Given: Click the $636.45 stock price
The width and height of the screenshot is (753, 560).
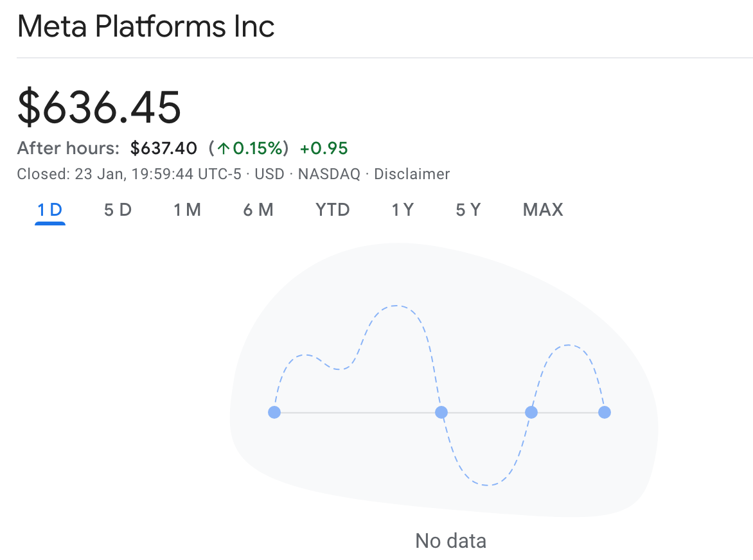Looking at the screenshot, I should (98, 106).
